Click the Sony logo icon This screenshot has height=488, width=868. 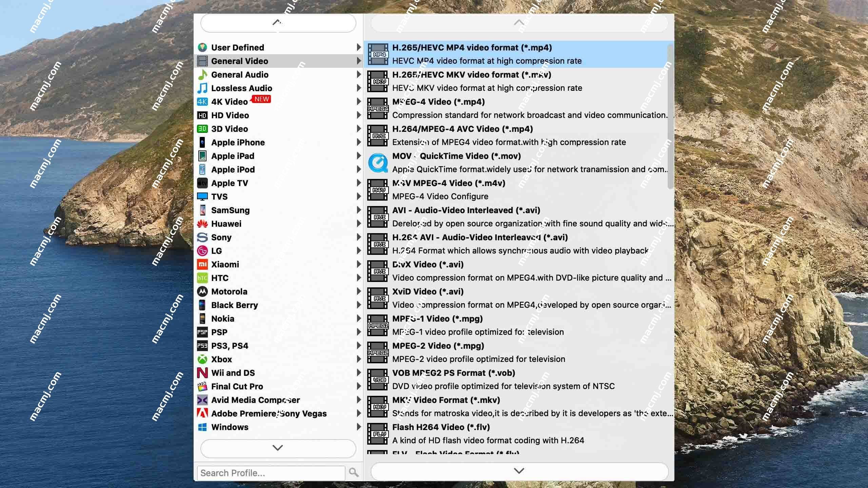pos(202,237)
